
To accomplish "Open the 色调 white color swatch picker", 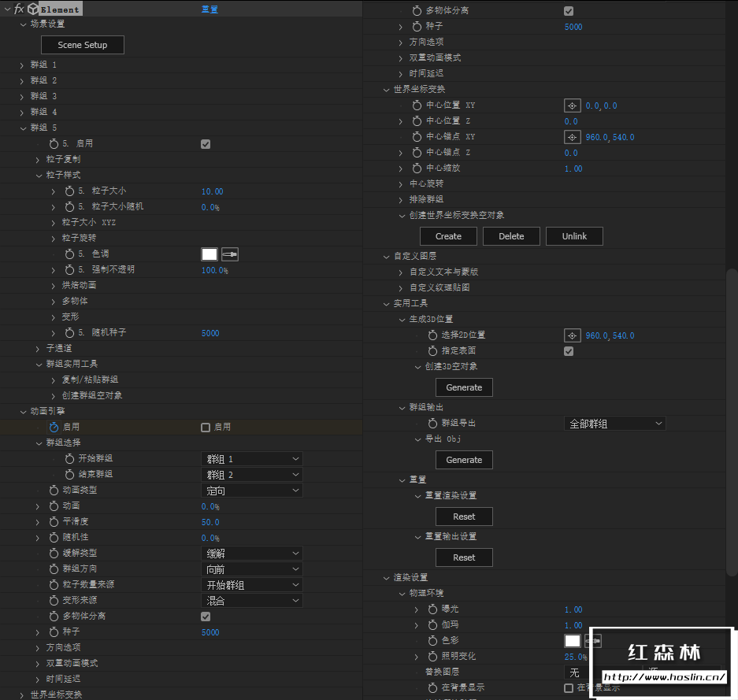I will [210, 254].
